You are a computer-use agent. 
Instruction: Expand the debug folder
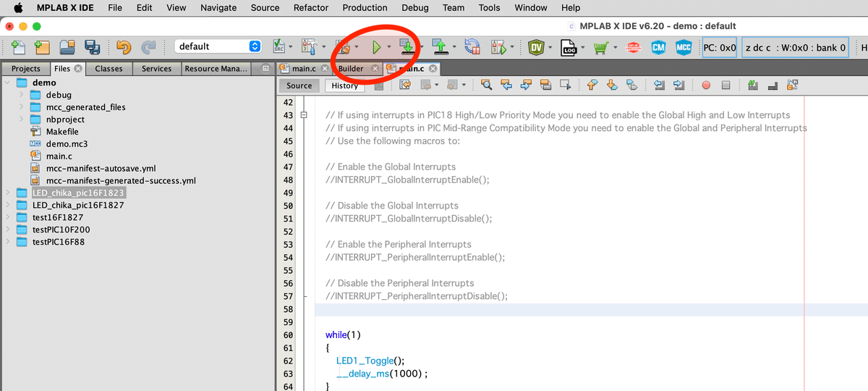(21, 95)
